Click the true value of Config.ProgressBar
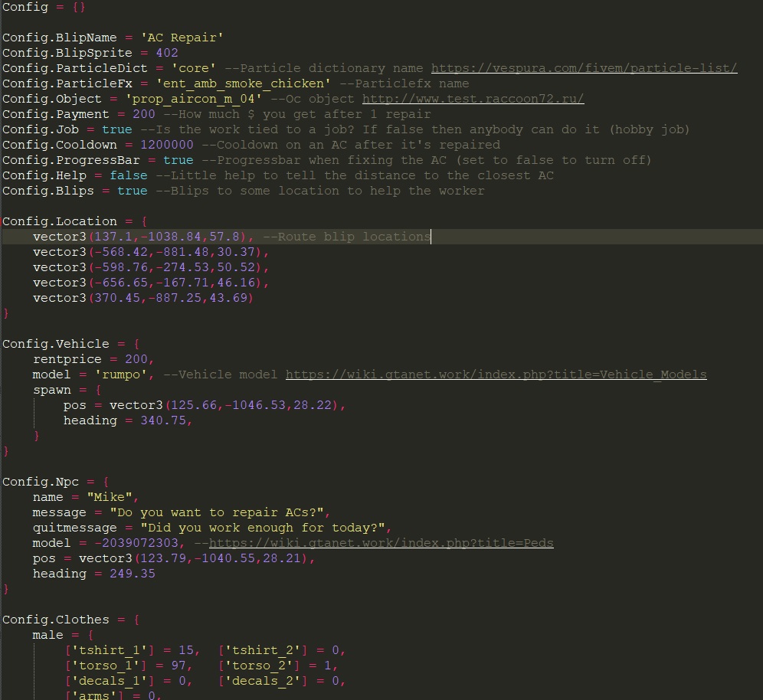 [x=178, y=160]
